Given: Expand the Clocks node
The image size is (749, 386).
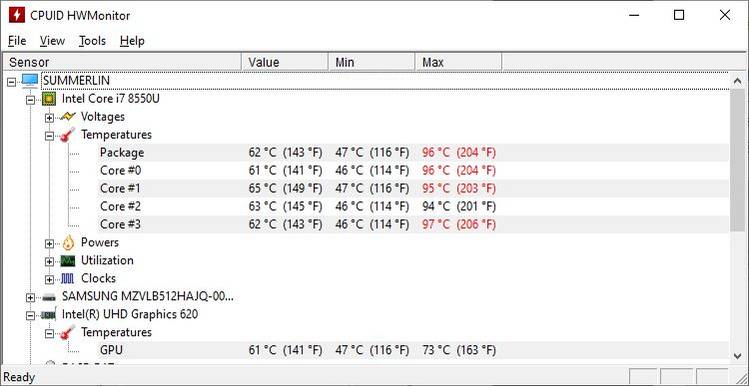Looking at the screenshot, I should coord(49,279).
